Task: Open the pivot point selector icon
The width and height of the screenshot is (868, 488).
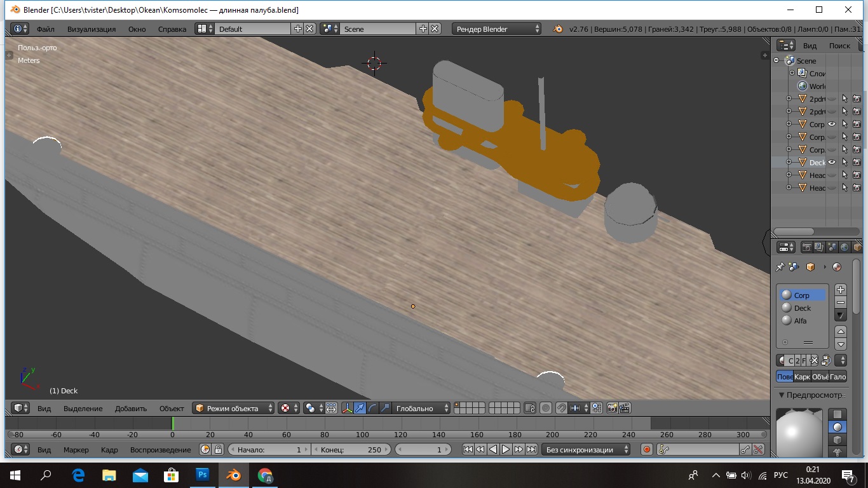Action: 310,408
